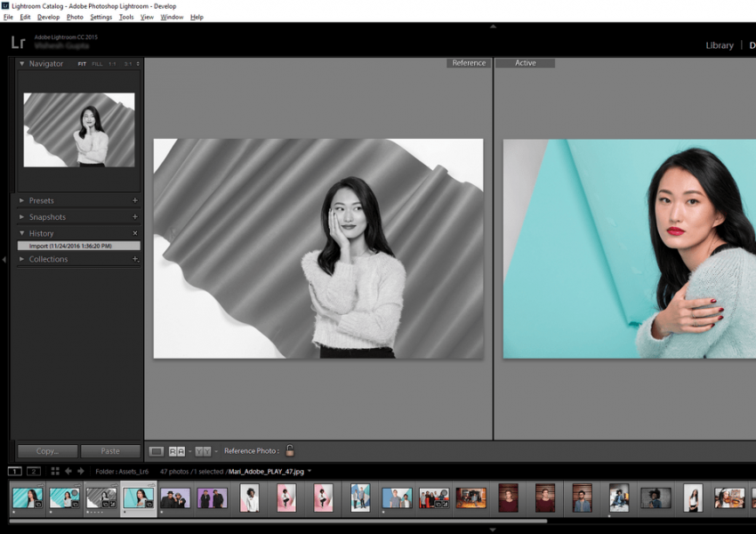Toggle the second monitor window button
The height and width of the screenshot is (534, 756).
coord(34,471)
